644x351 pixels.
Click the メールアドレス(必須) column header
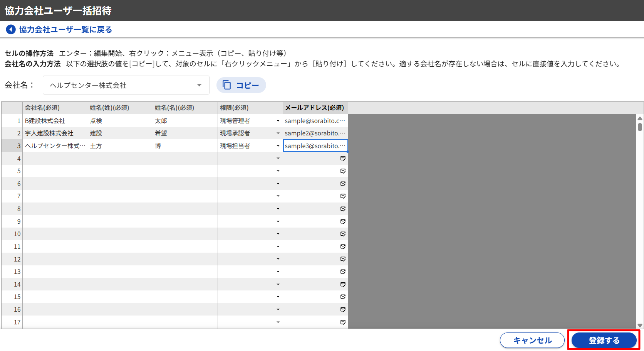[315, 108]
